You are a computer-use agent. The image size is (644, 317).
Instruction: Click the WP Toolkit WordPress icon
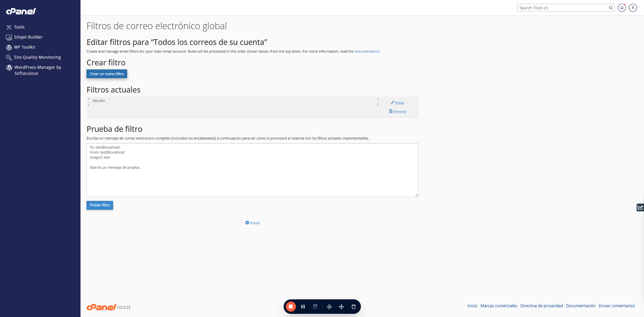(x=9, y=47)
